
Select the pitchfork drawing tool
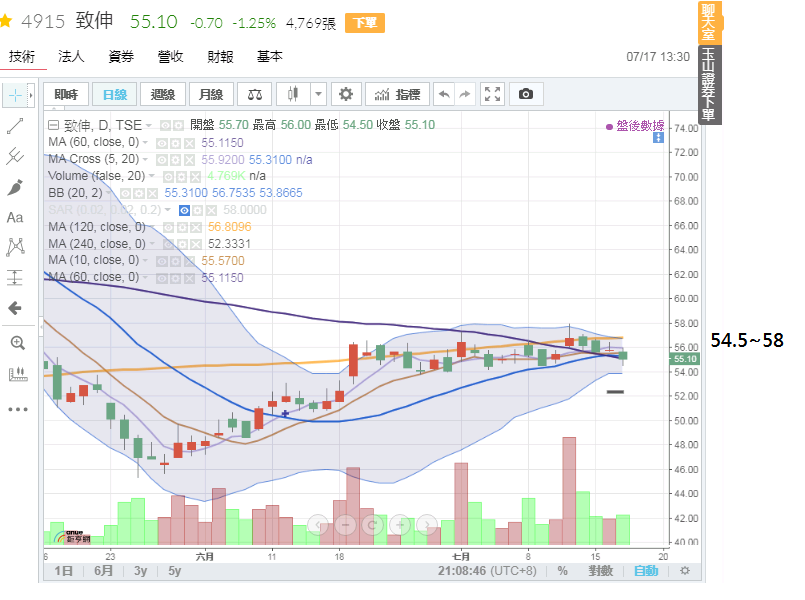click(15, 156)
